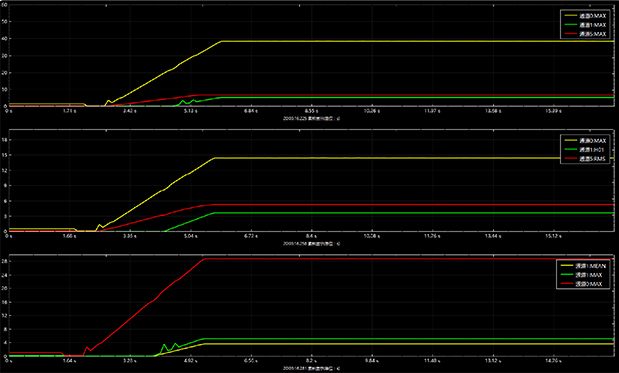Click the green line swatch in middle chart legend
619x373 pixels.
[x=570, y=150]
